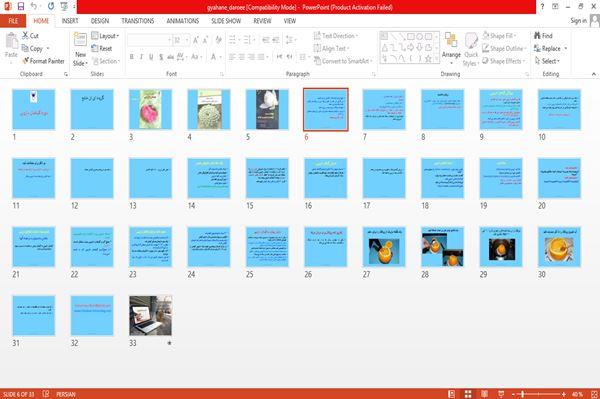Click the Undo arrow icon
Viewport: 600px width, 399px height.
tap(34, 6)
